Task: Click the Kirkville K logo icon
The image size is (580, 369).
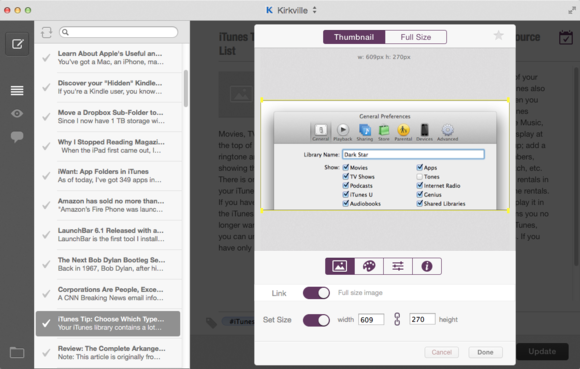Action: point(269,10)
